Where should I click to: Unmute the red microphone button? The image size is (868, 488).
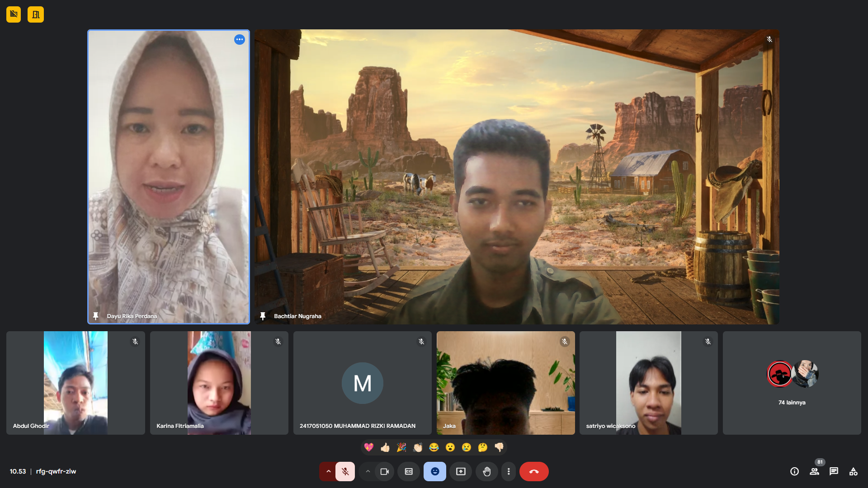coord(345,471)
